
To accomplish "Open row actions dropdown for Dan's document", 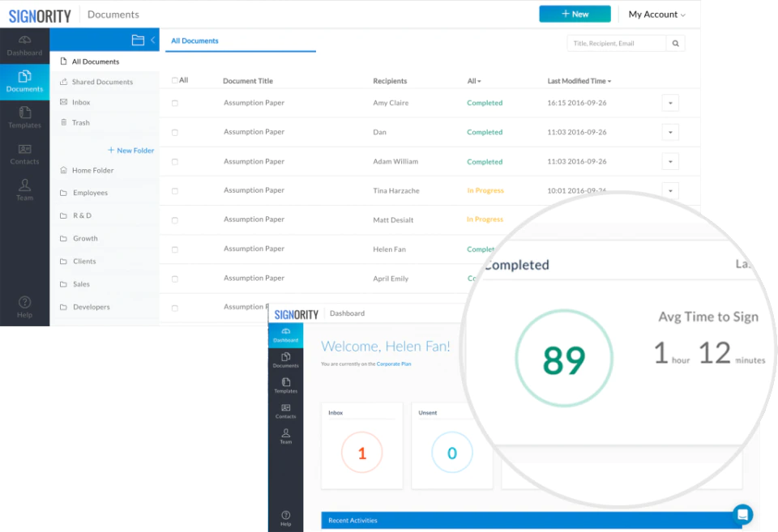I will tap(670, 132).
